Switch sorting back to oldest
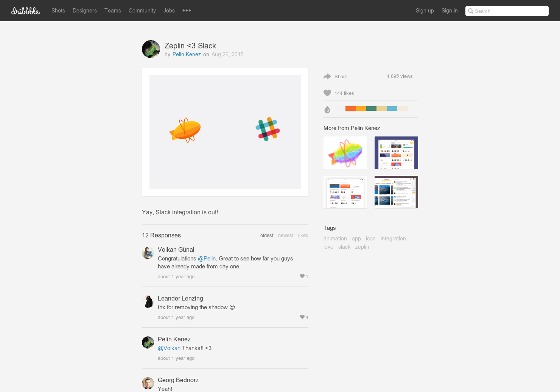 (x=266, y=235)
